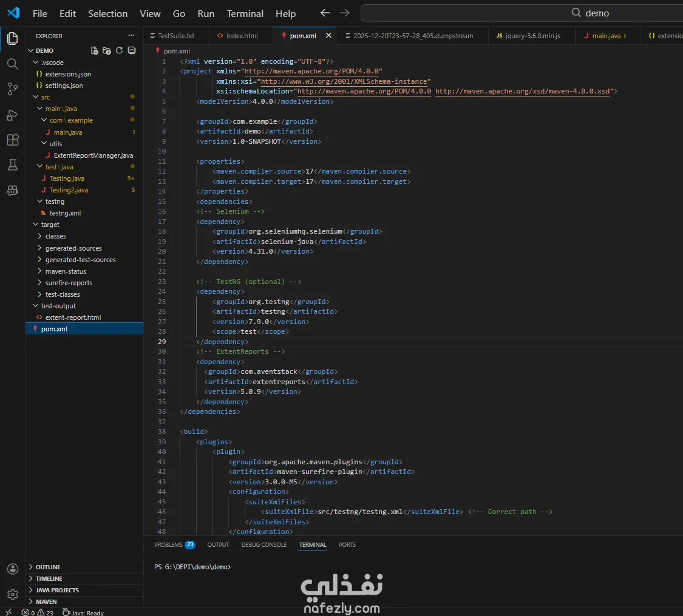
Task: Open testng.xml in Explorer
Action: tap(65, 213)
